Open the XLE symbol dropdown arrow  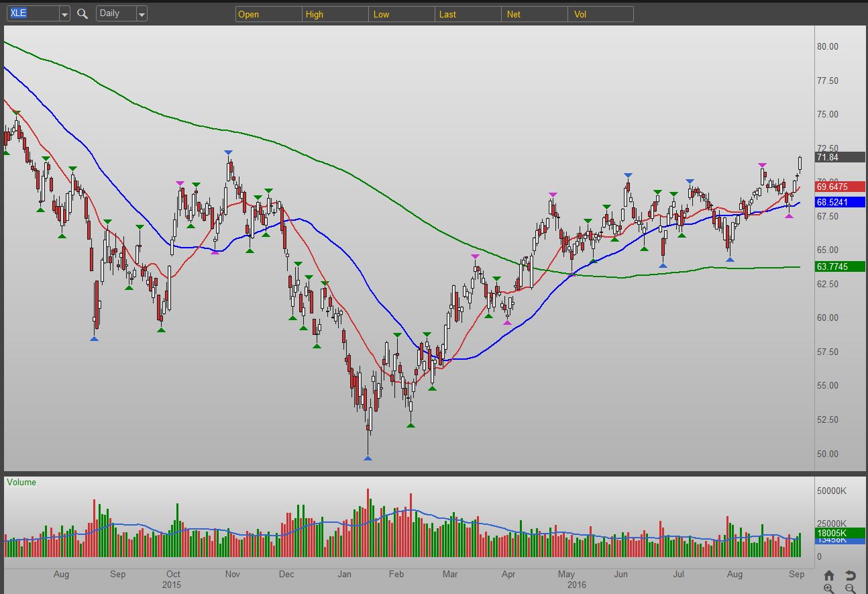(64, 14)
